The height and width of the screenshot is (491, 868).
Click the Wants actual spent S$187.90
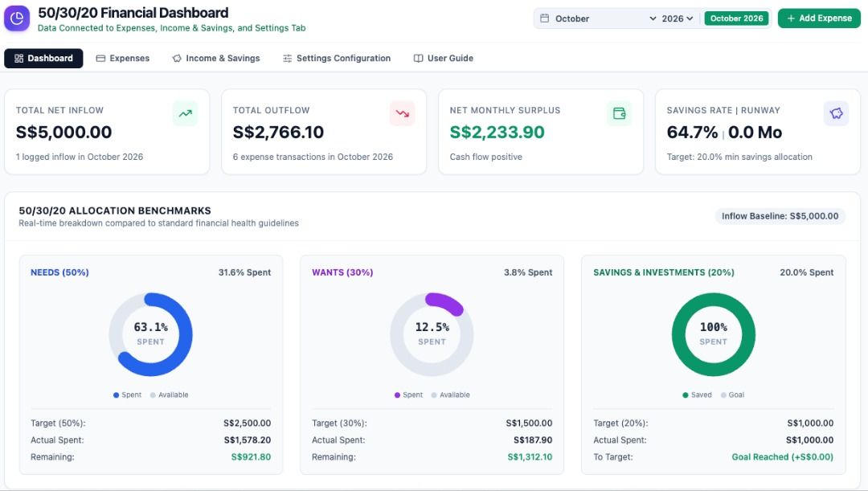click(533, 440)
